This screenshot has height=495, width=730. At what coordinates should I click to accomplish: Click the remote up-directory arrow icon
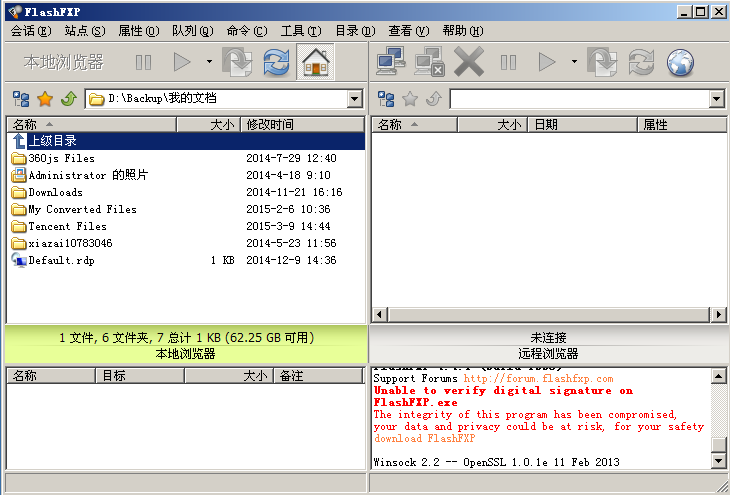coord(434,99)
